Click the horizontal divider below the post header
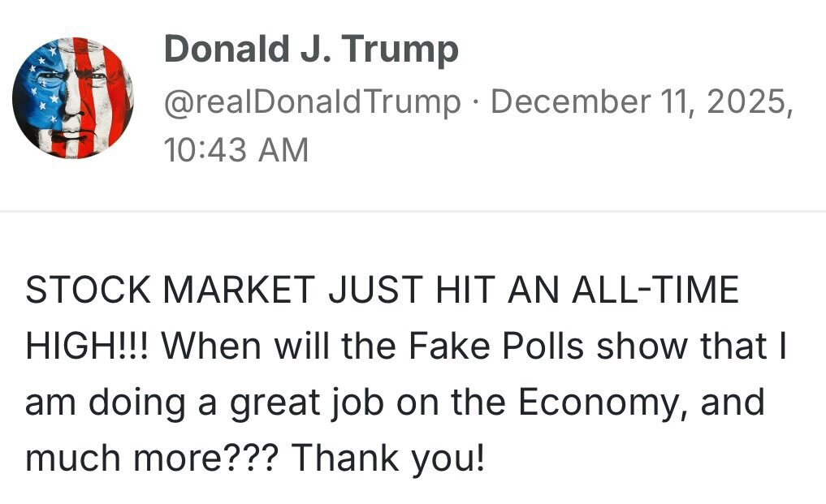 coord(413,211)
